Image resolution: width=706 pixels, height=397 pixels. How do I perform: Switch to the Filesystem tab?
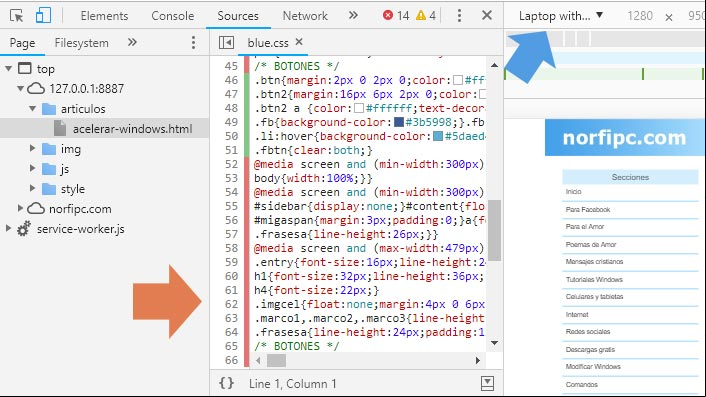81,43
